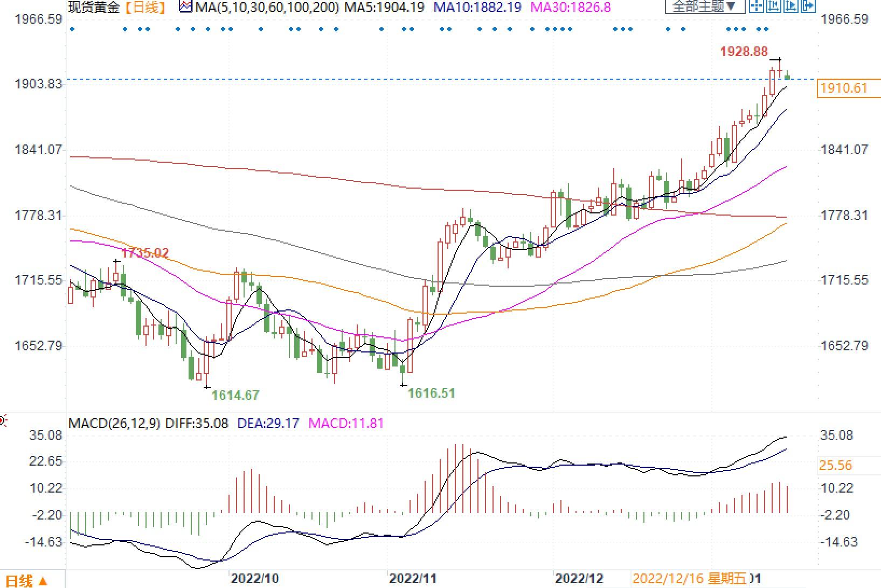Click the exit arrow icon at top right
881x588 pixels.
[x=808, y=6]
